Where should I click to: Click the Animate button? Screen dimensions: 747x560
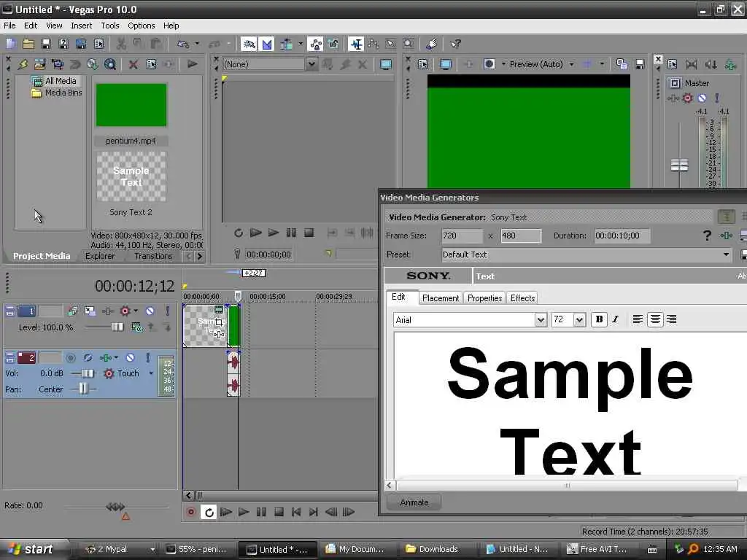[414, 502]
